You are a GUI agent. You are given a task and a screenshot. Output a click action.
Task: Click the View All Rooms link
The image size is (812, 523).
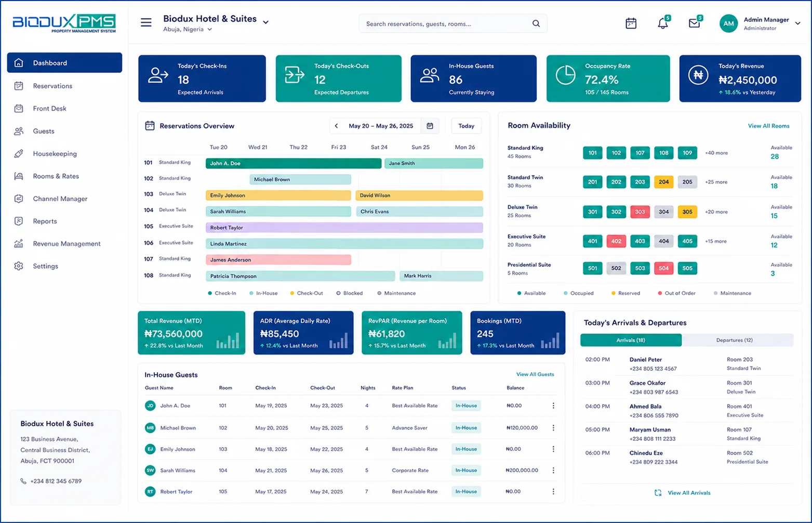pyautogui.click(x=768, y=126)
